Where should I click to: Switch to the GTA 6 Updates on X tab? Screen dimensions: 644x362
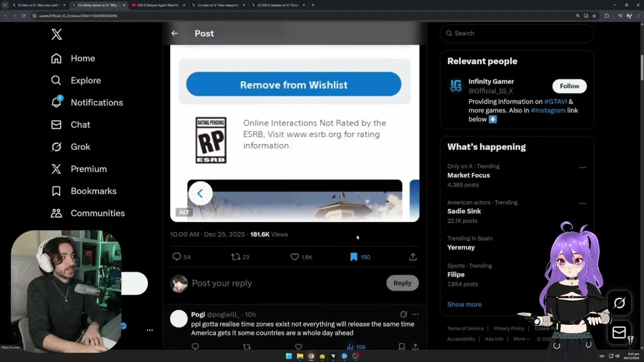[278, 5]
